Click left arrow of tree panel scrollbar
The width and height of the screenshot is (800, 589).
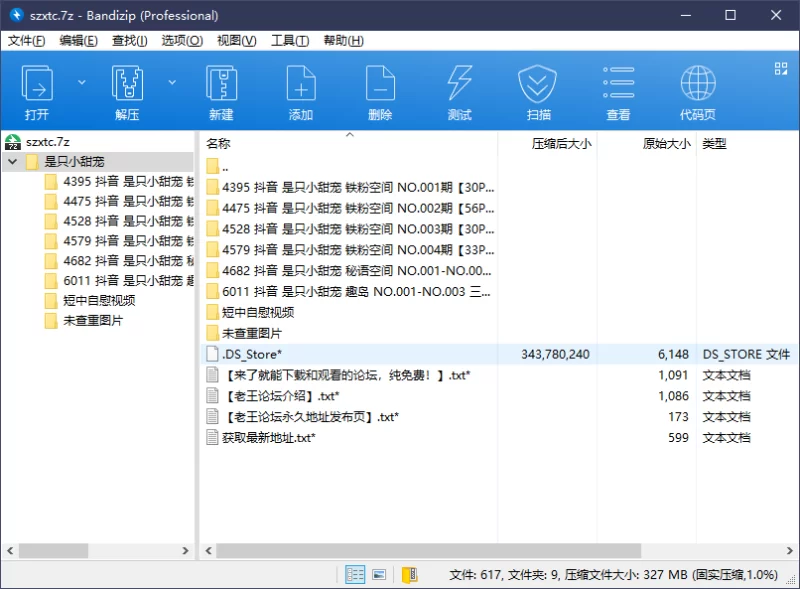pos(10,551)
